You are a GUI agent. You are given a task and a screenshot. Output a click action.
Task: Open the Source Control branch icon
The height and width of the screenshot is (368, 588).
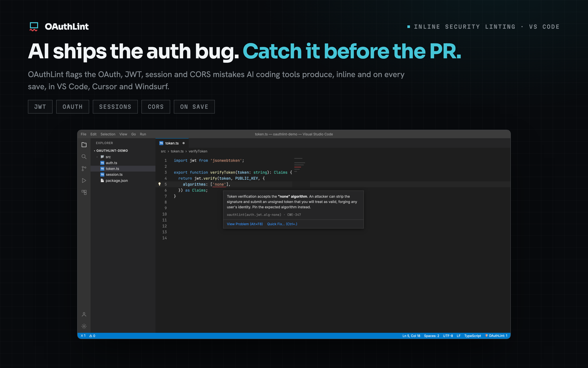tap(84, 168)
